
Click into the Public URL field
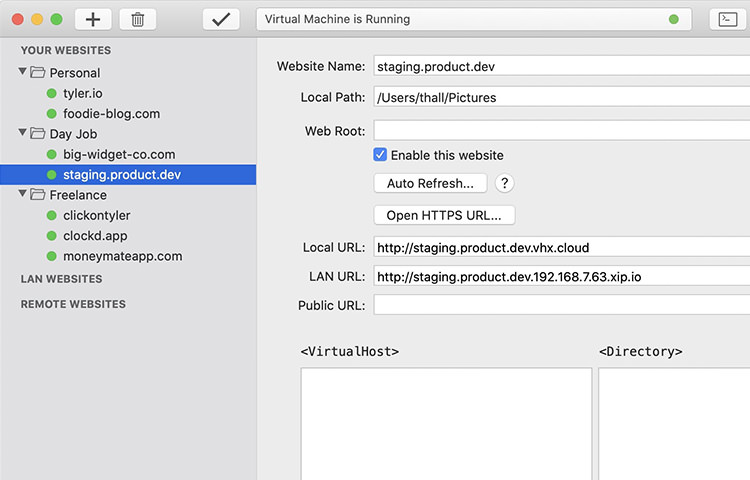[562, 305]
